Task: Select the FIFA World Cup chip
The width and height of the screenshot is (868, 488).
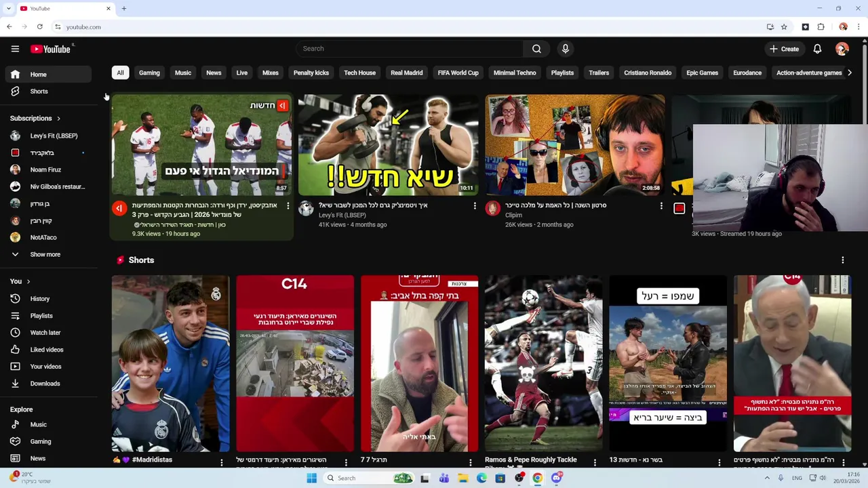Action: pos(458,73)
